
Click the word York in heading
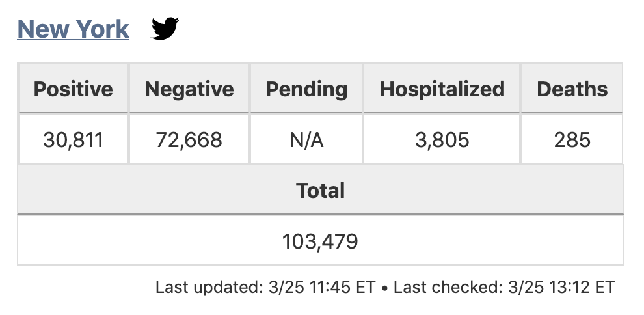point(102,29)
